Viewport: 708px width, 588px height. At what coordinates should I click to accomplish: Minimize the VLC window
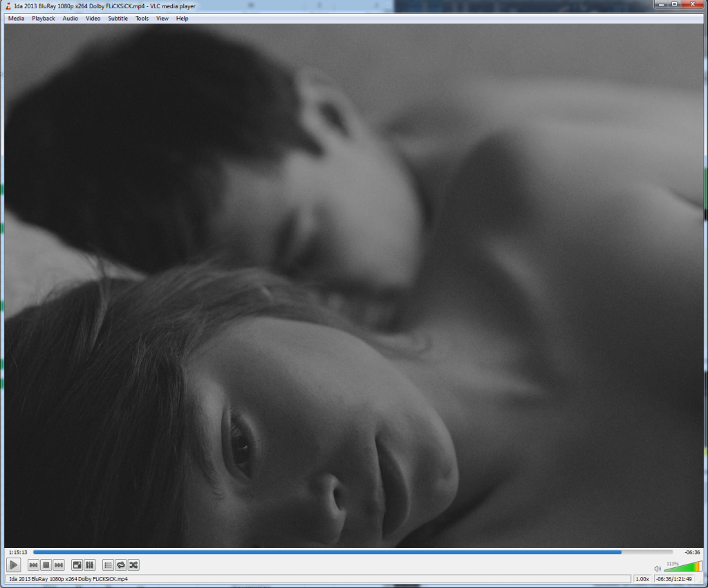tap(661, 4)
